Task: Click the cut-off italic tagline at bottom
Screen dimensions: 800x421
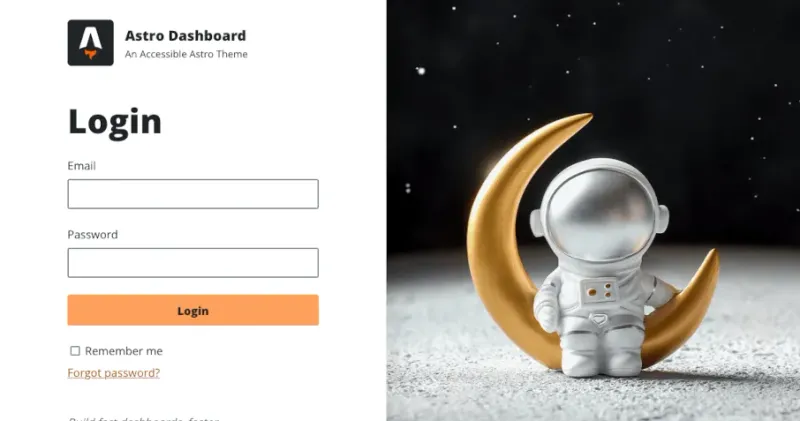Action: pyautogui.click(x=144, y=418)
